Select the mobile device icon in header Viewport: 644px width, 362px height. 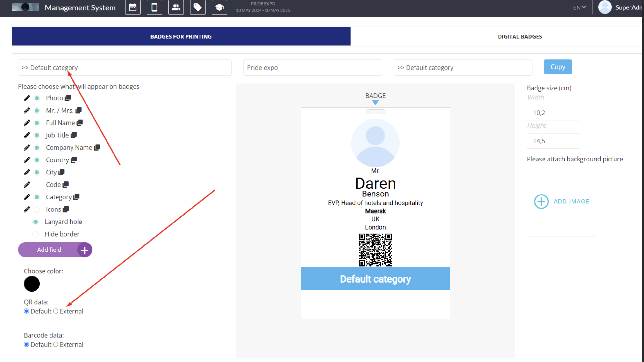(x=154, y=7)
